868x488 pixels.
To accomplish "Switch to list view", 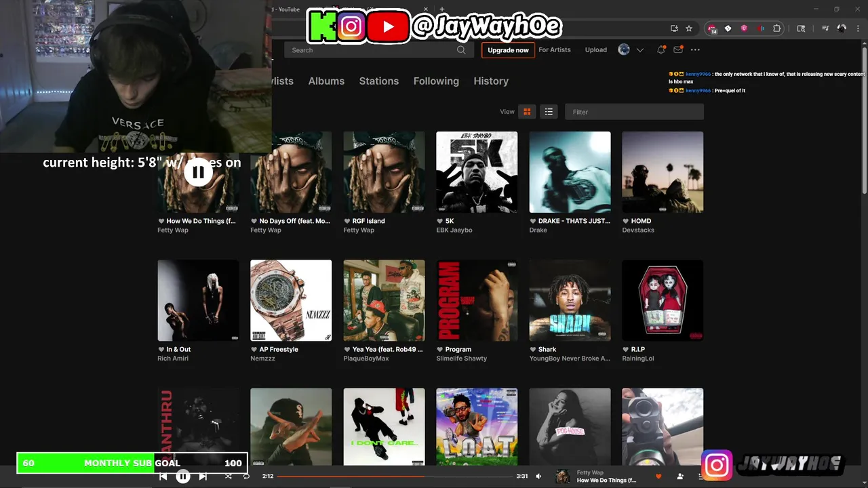I will [549, 112].
